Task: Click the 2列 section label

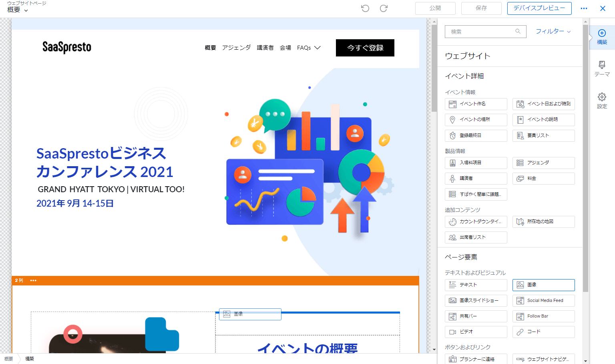Action: pos(19,281)
